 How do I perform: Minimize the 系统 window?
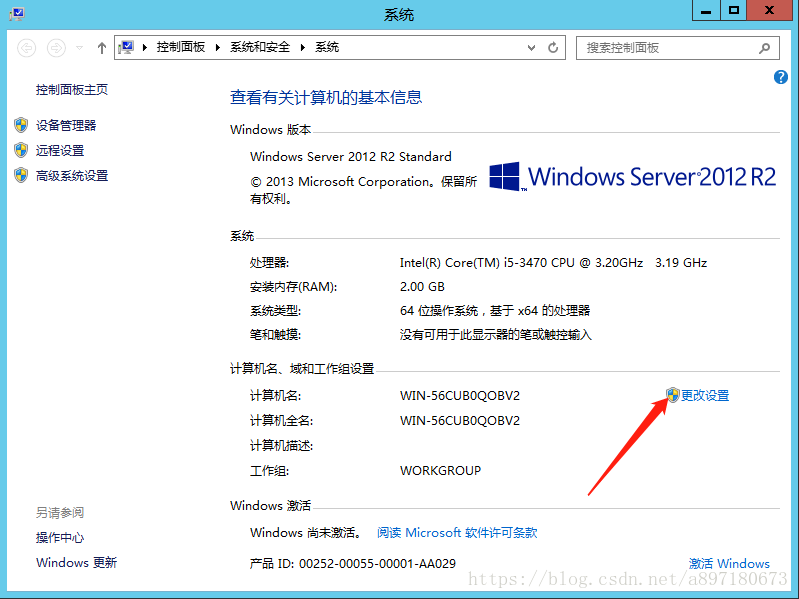point(706,10)
